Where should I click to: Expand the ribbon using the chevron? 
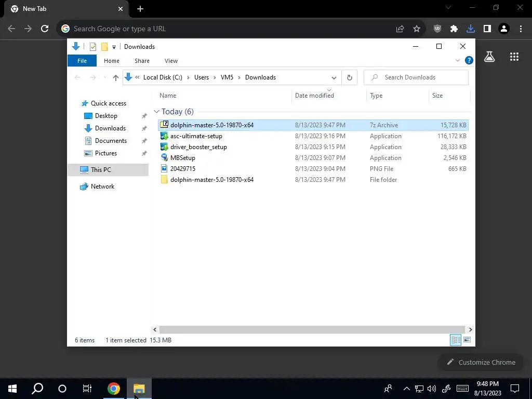click(x=457, y=60)
